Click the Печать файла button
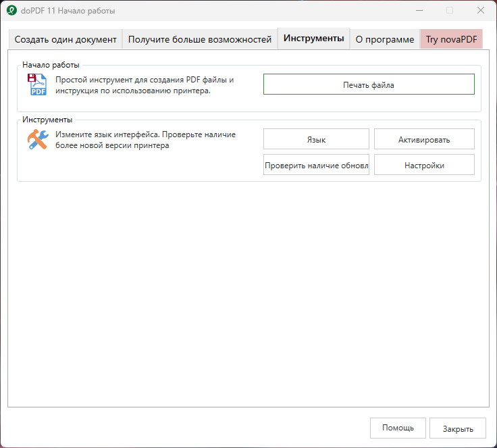Screen dimensions: 497x448 tap(369, 84)
